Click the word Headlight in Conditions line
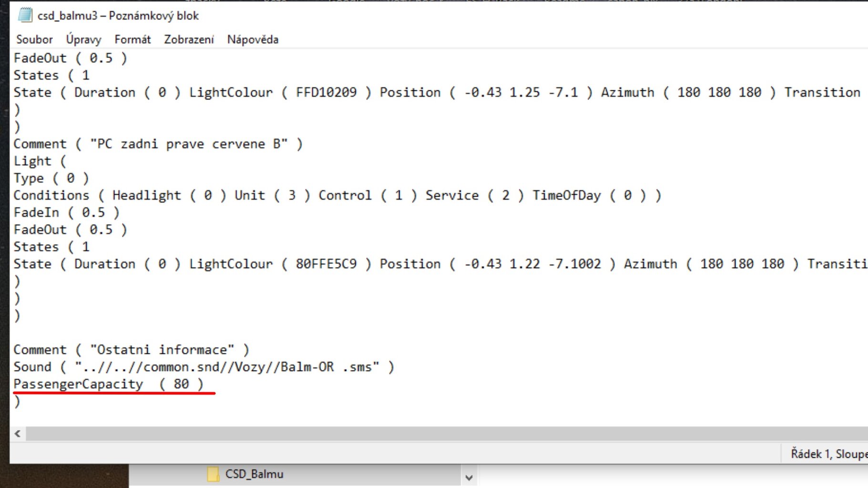 coord(146,195)
